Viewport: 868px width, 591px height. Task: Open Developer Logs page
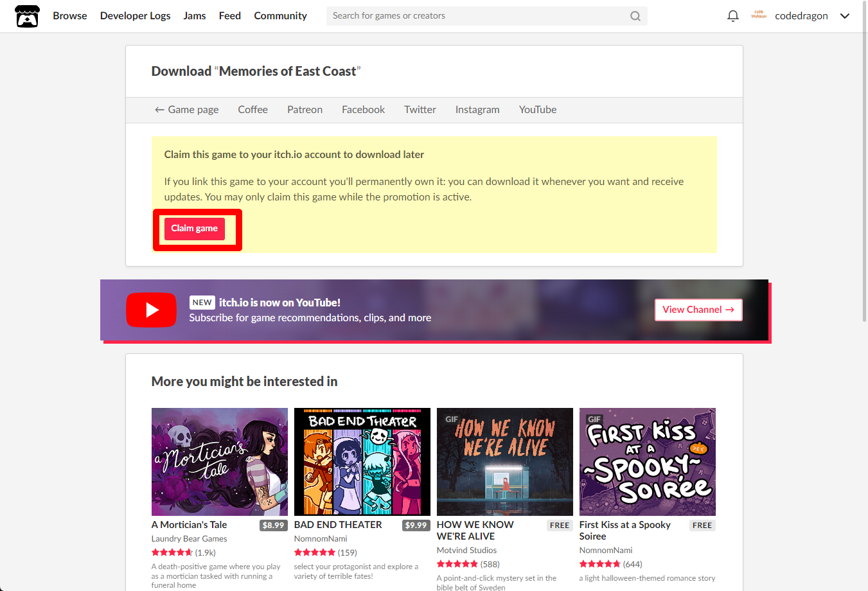[135, 16]
